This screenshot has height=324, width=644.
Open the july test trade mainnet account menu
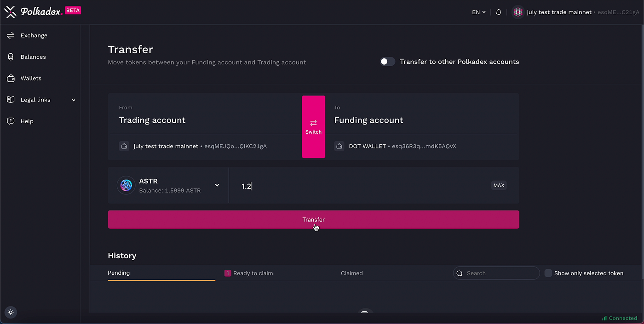pos(576,12)
